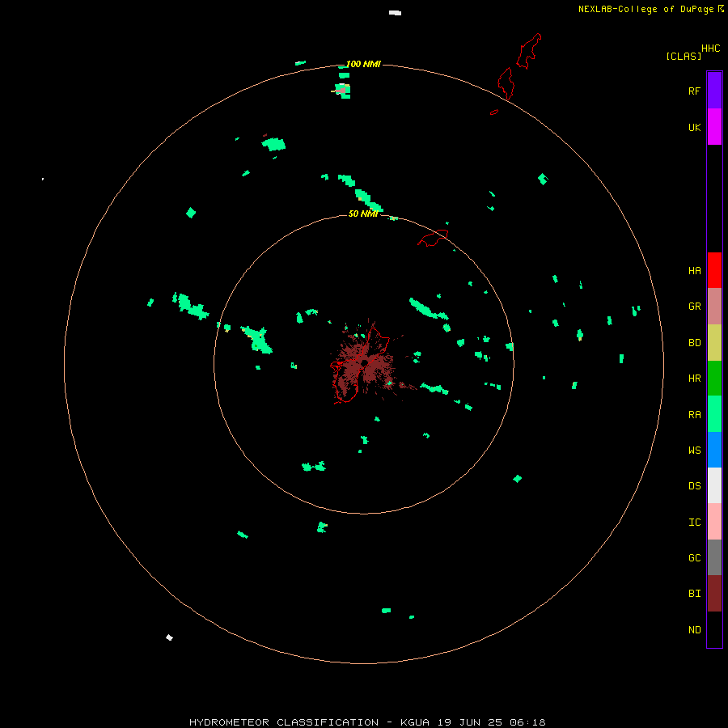
Task: Click the '100 NMI' range ring label
Action: (363, 64)
